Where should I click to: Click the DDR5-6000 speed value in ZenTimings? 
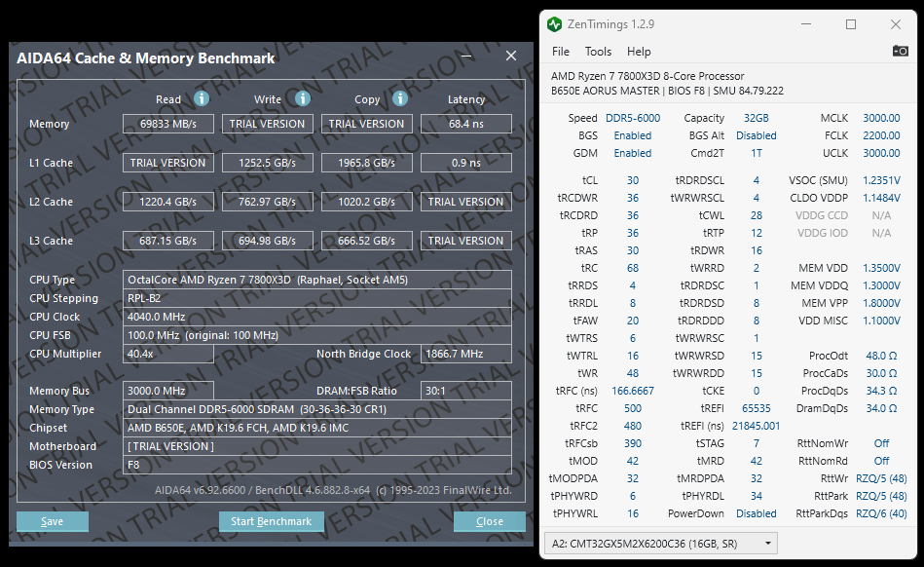coord(633,118)
